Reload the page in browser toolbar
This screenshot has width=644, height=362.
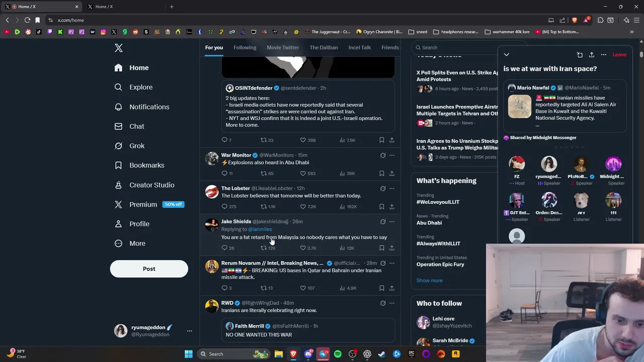[27, 20]
